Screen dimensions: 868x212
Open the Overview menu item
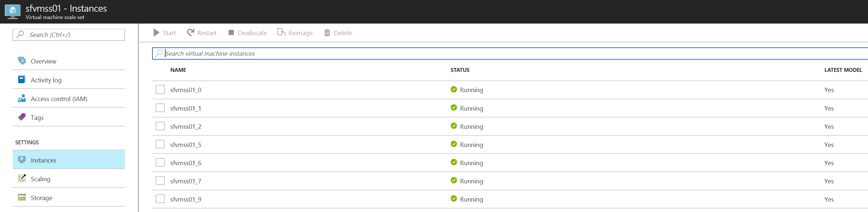point(44,61)
